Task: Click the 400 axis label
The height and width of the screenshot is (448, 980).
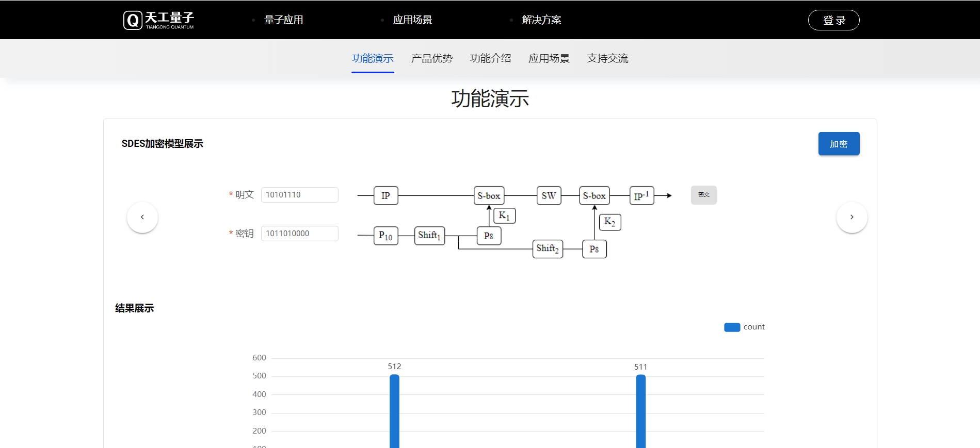Action: [x=259, y=394]
